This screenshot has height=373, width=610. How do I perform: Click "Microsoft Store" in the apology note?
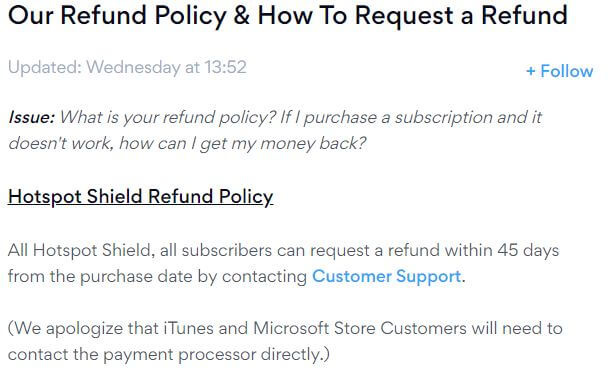click(314, 328)
